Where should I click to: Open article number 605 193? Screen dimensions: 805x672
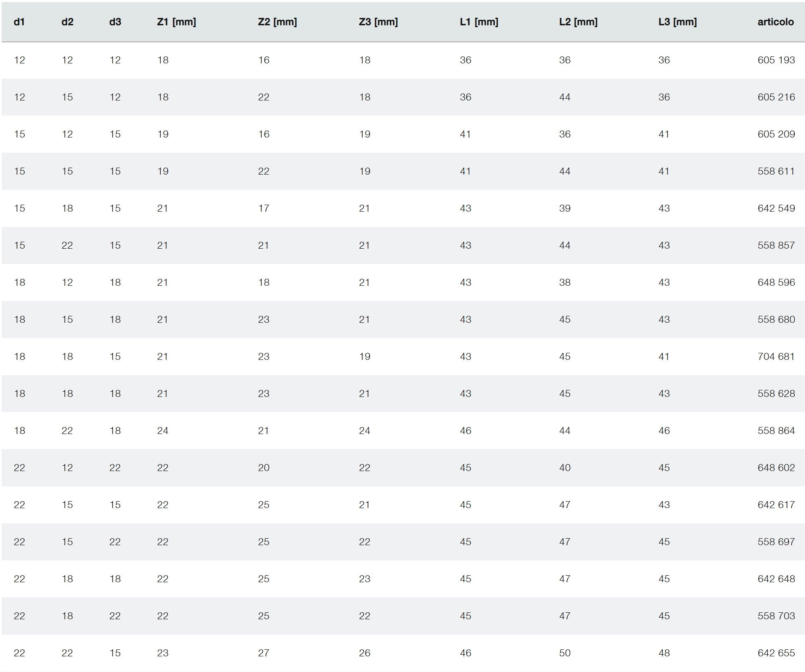[776, 60]
